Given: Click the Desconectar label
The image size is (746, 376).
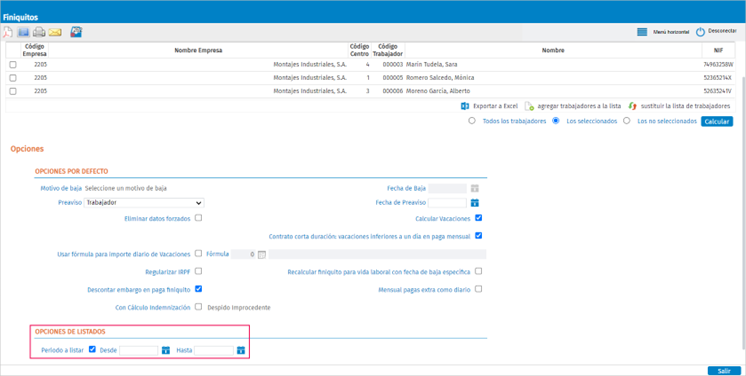Looking at the screenshot, I should tap(722, 31).
